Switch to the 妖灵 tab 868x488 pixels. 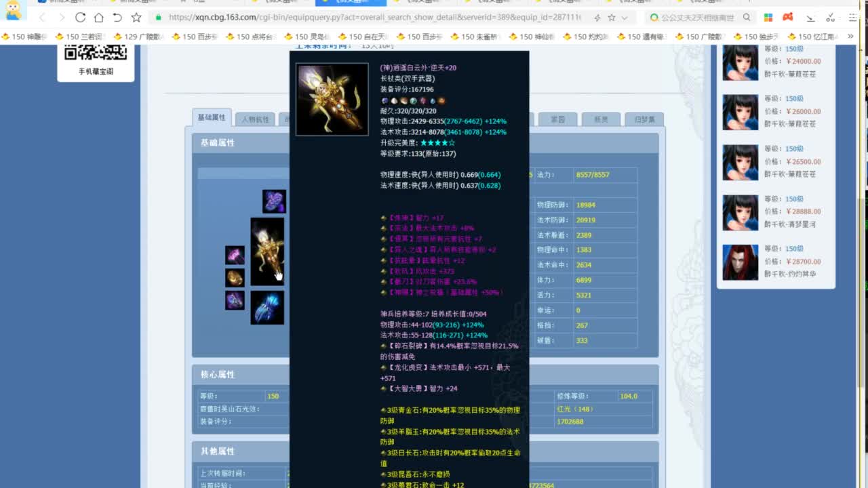point(601,119)
